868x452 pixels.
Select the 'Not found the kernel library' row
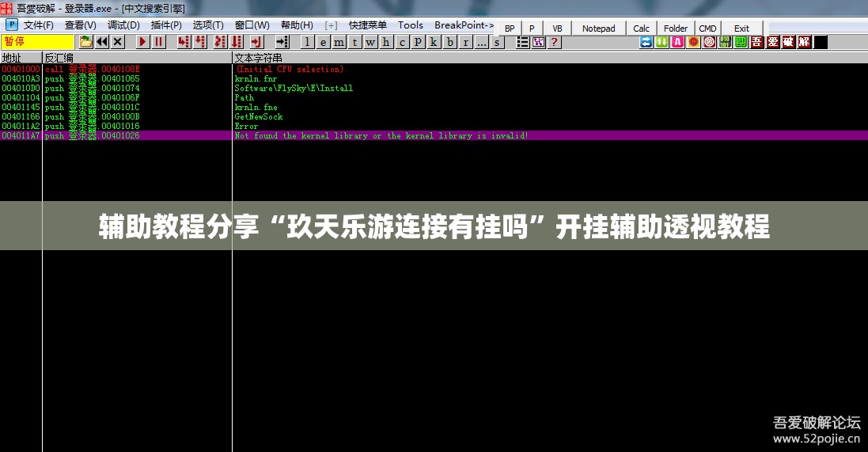[x=434, y=135]
